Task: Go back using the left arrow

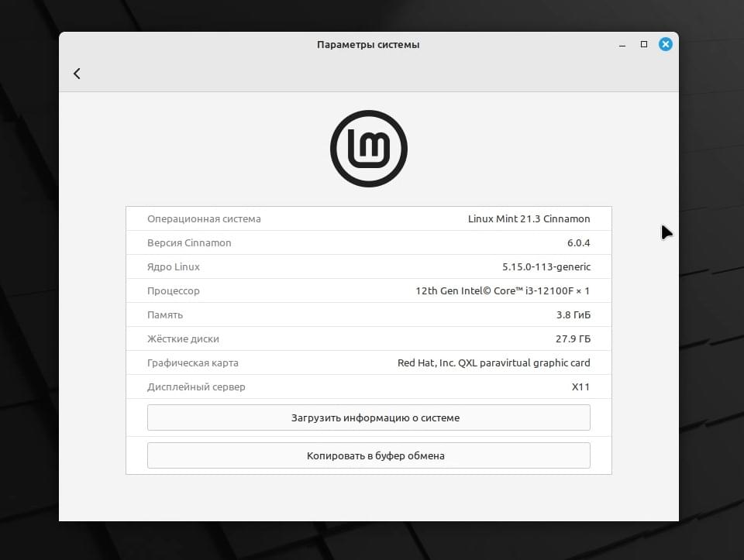Action: click(x=77, y=74)
